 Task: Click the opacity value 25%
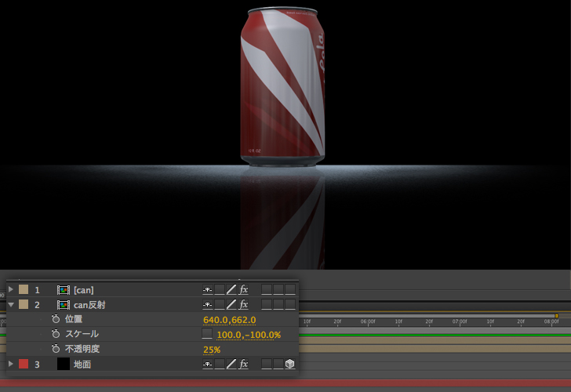[212, 350]
